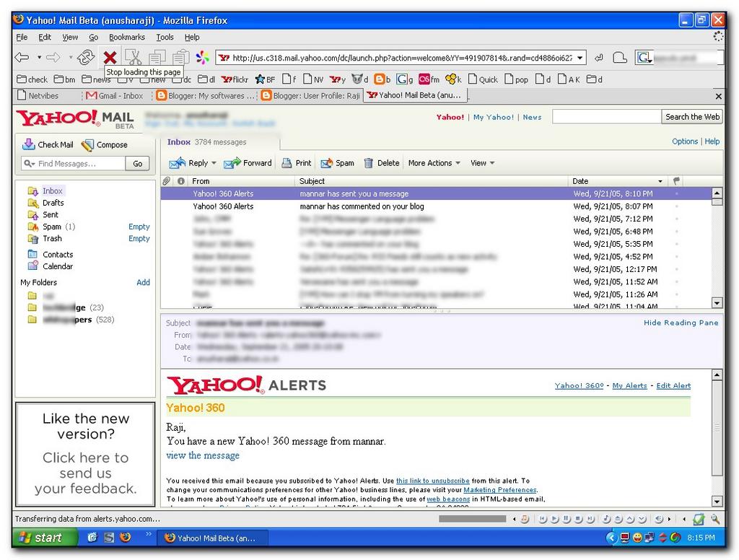
Task: Open the Forward button history dropdown arrow
Action: click(x=70, y=58)
